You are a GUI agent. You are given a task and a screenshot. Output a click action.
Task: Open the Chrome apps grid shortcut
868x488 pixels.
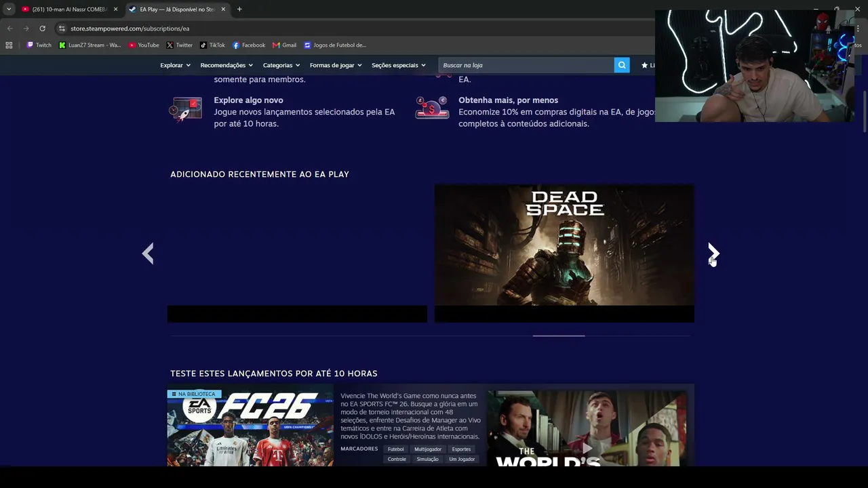tap(9, 45)
